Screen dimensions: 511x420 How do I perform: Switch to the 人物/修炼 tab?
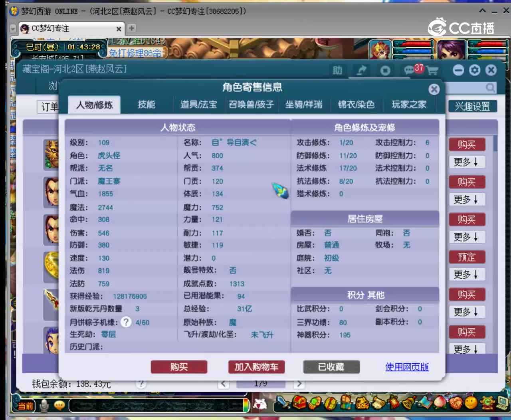coord(94,105)
